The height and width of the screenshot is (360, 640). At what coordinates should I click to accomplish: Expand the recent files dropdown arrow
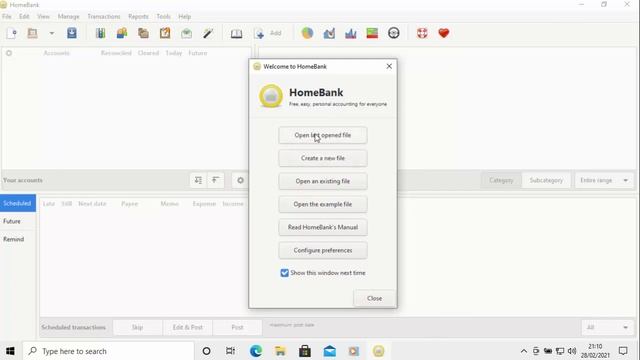click(x=52, y=33)
